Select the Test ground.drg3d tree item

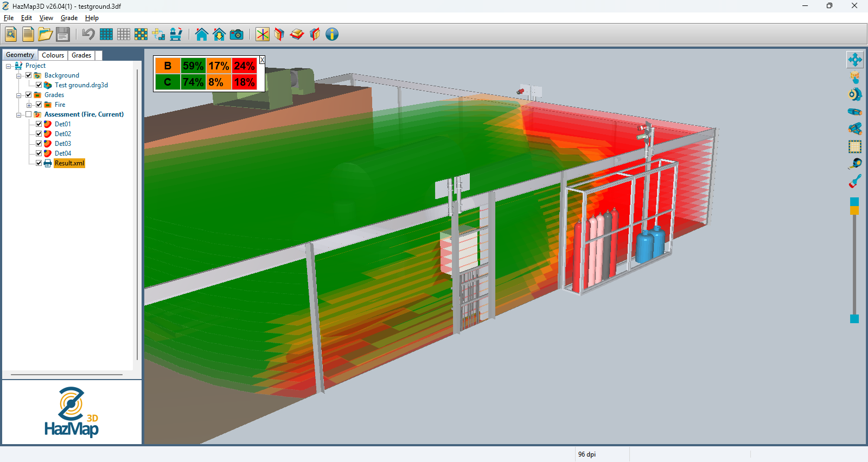(x=81, y=85)
